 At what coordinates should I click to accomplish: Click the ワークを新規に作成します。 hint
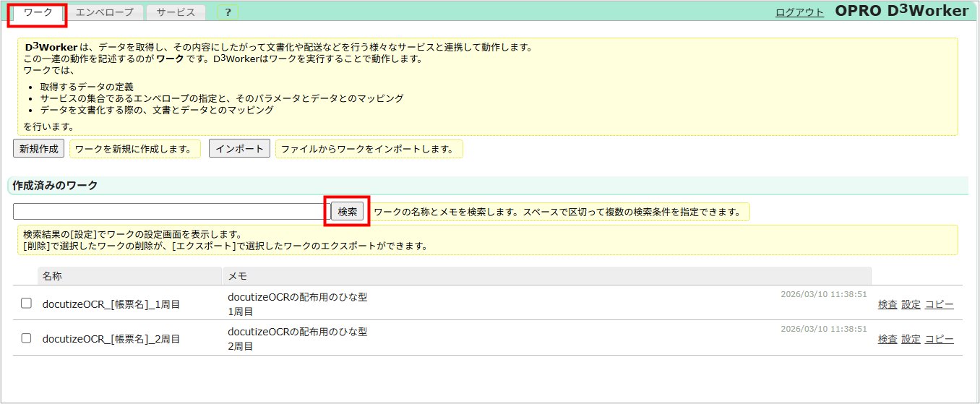coord(134,149)
